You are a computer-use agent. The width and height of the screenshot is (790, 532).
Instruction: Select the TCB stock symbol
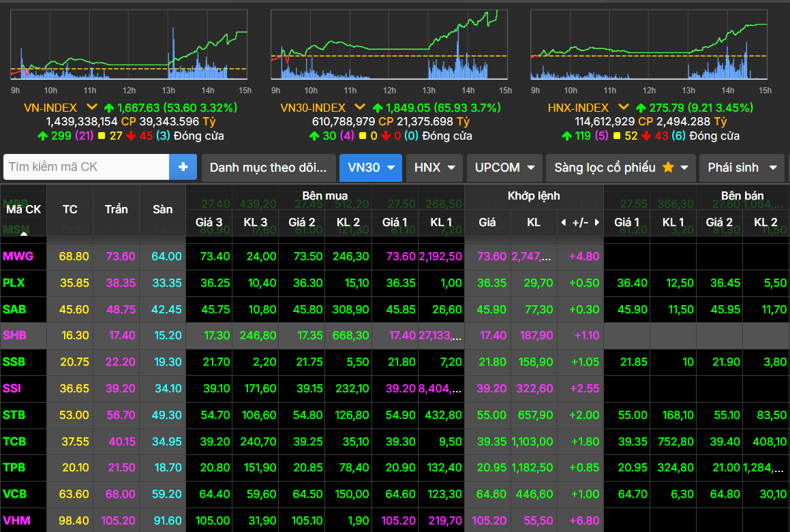(x=14, y=442)
